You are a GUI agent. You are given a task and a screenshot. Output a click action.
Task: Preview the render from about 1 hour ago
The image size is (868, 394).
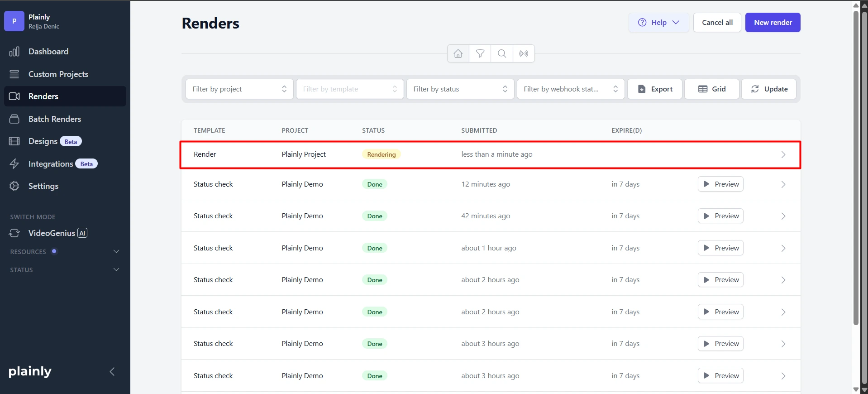(x=720, y=248)
